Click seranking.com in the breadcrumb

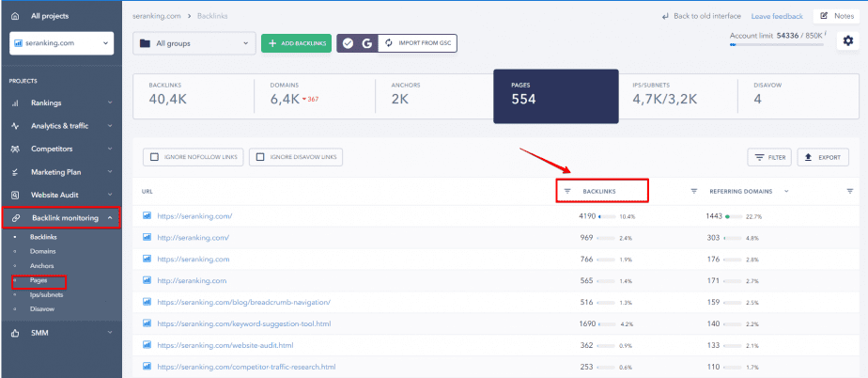157,16
